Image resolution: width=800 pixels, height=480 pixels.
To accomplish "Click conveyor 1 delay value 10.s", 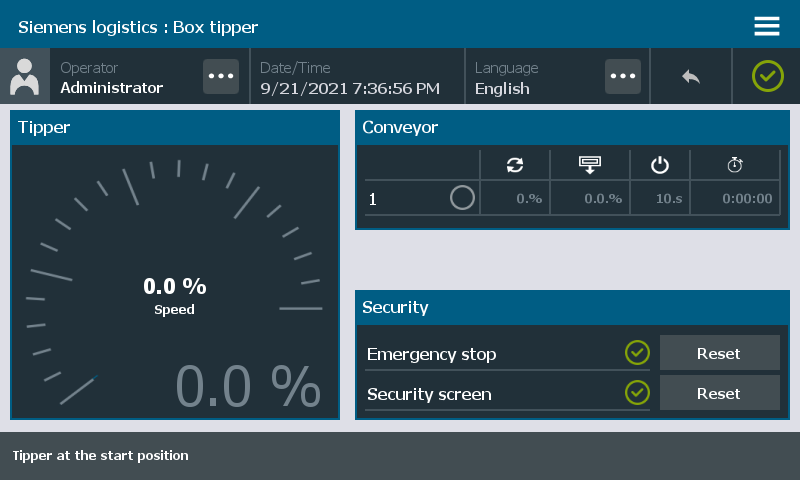I will tap(668, 198).
